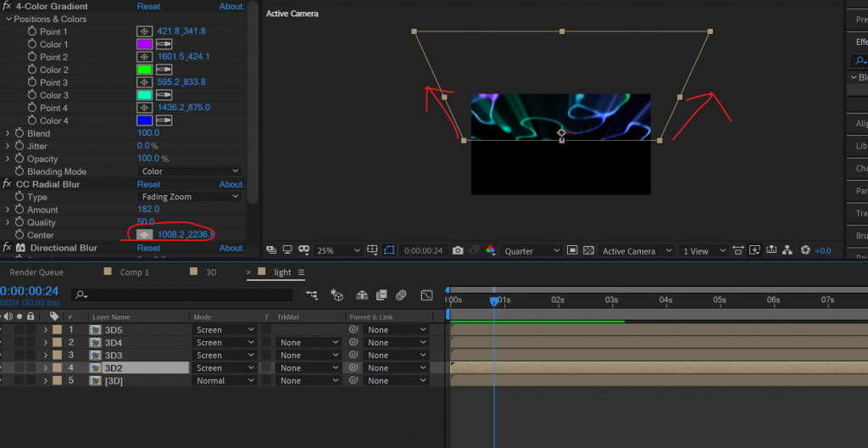Click the parent pick whip for layer 3D4
The width and height of the screenshot is (868, 448).
353,343
